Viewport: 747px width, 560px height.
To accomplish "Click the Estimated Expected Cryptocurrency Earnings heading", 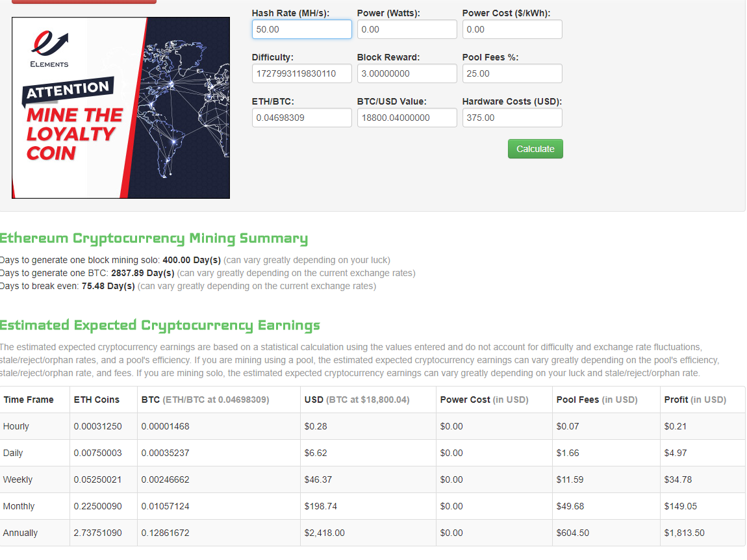I will tap(160, 325).
